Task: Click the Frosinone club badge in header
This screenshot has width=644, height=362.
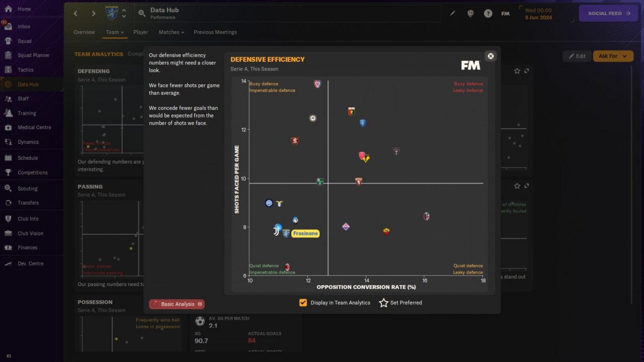Action: pyautogui.click(x=112, y=13)
